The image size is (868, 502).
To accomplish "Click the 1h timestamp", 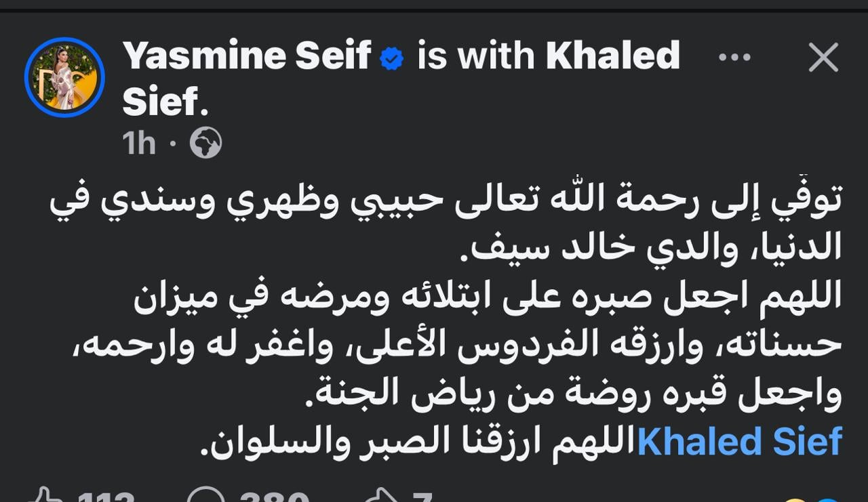I will 140,142.
